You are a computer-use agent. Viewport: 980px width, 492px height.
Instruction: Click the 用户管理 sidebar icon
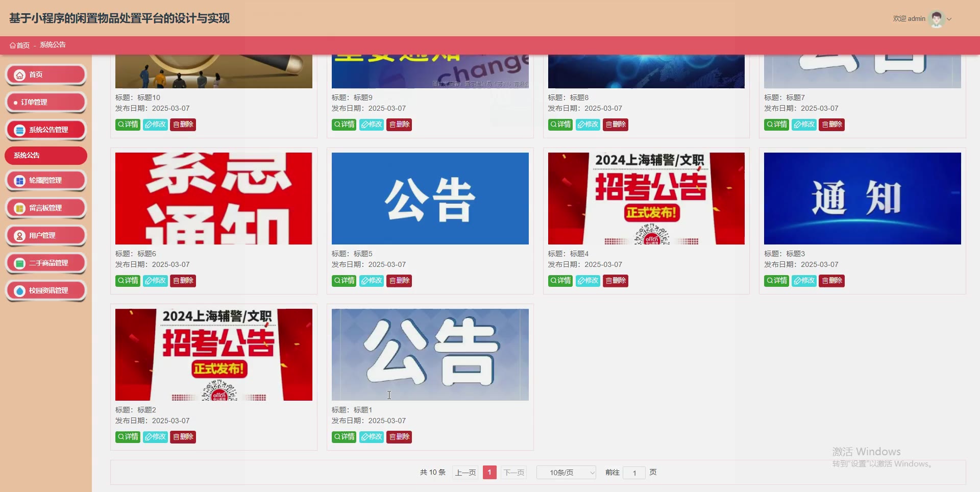[x=19, y=236]
